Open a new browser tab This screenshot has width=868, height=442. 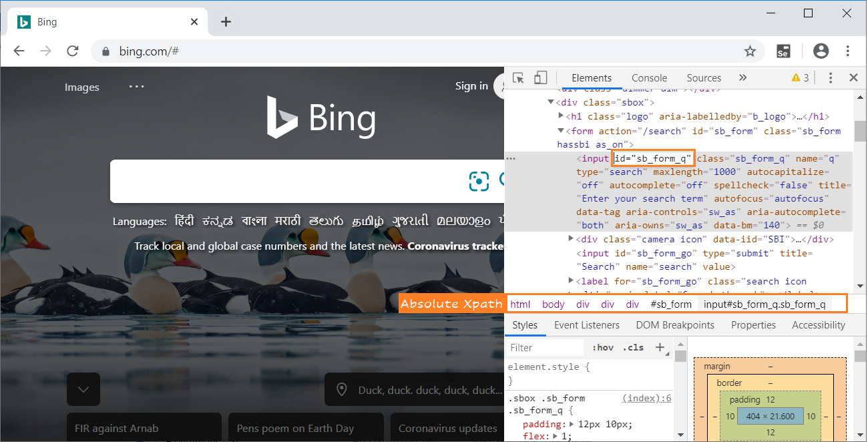pos(226,21)
